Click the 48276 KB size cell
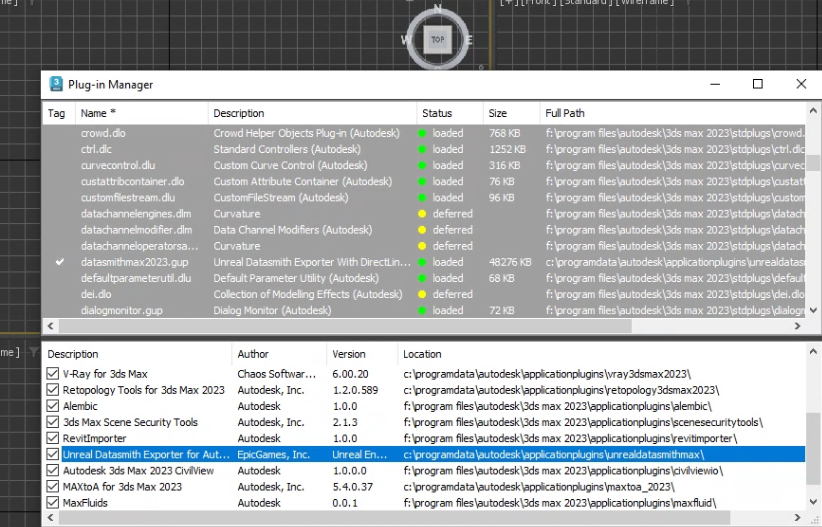Viewport: 822px width, 527px height. pyautogui.click(x=510, y=262)
